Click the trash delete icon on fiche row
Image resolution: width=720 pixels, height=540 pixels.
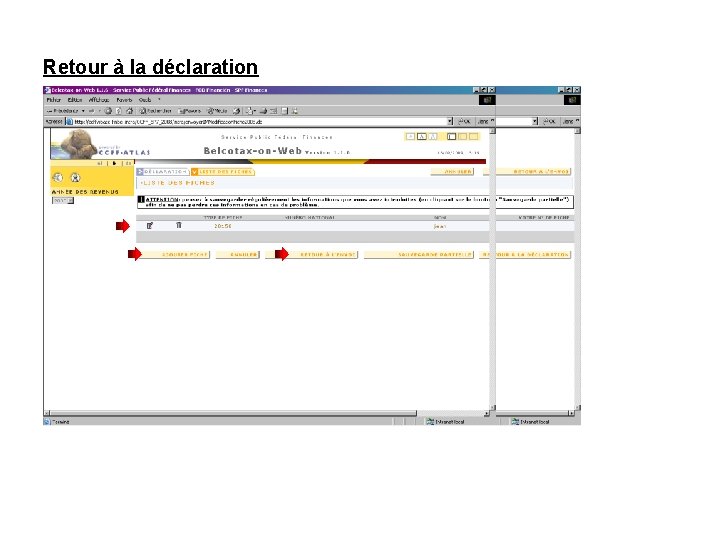[179, 225]
